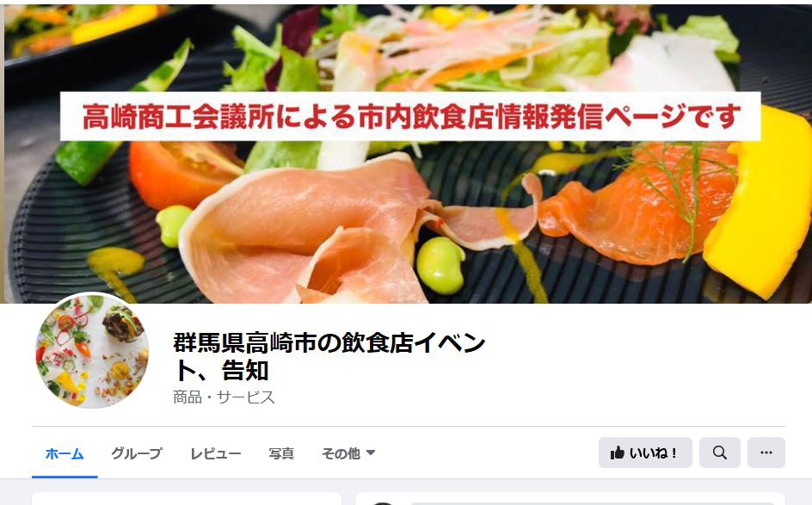812x505 pixels.
Task: Select the レビュー tab
Action: click(215, 453)
